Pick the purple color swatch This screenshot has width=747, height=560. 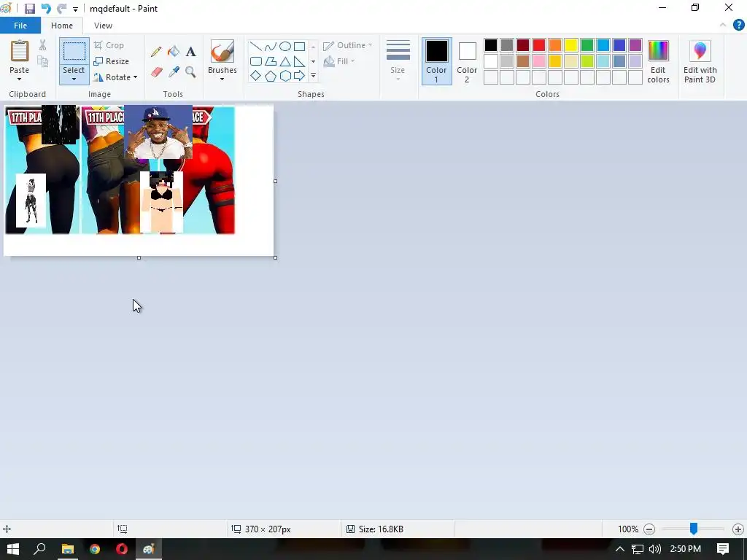[635, 45]
